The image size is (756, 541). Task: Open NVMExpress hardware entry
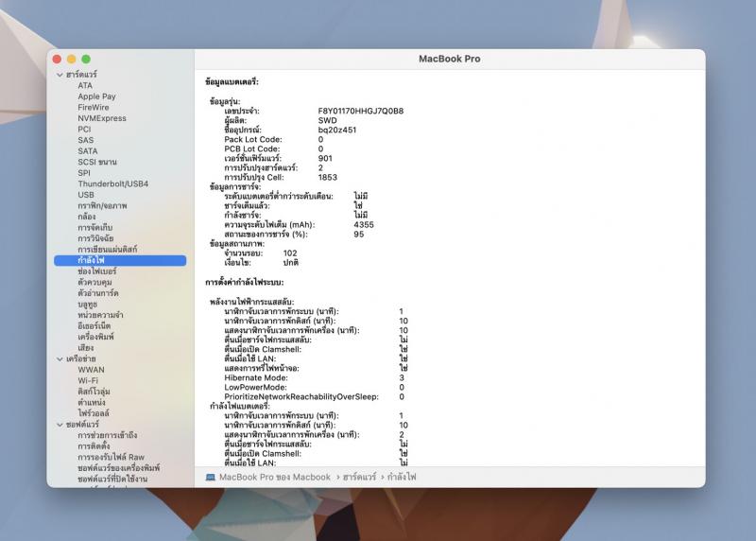102,118
